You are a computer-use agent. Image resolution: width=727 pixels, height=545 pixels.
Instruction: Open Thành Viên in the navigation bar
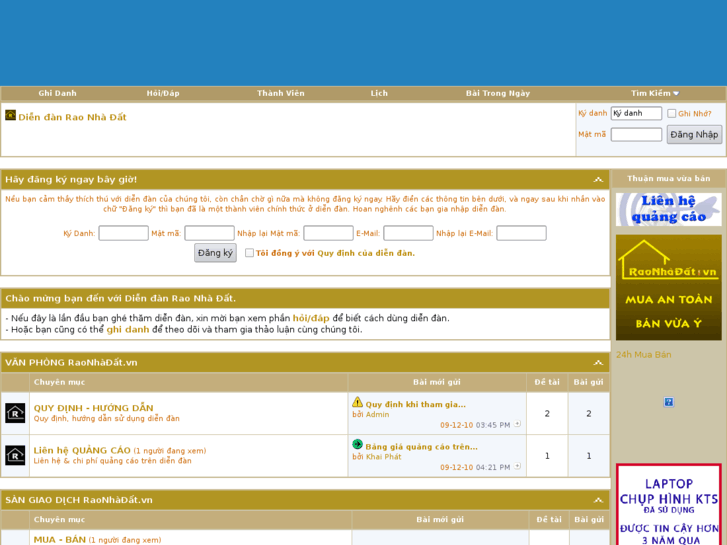point(281,93)
